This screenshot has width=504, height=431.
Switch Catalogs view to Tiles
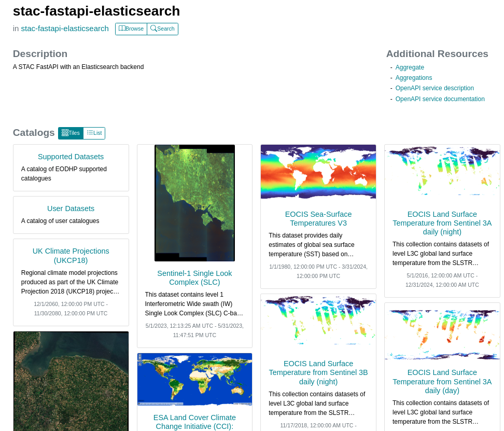[71, 133]
